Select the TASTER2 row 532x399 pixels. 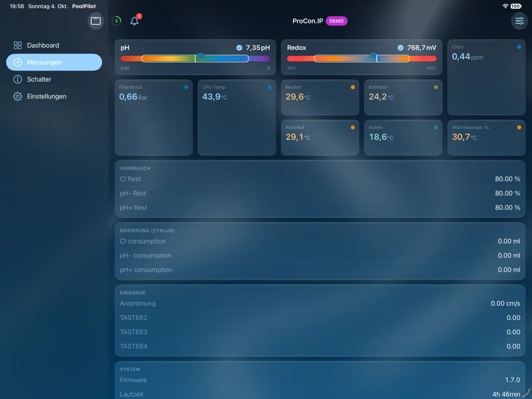[320, 318]
